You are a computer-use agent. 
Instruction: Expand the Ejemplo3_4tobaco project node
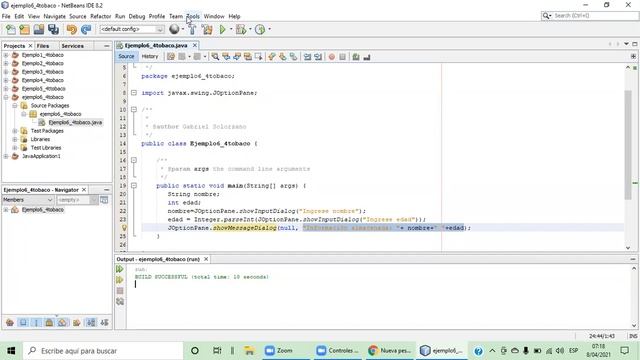[6, 71]
